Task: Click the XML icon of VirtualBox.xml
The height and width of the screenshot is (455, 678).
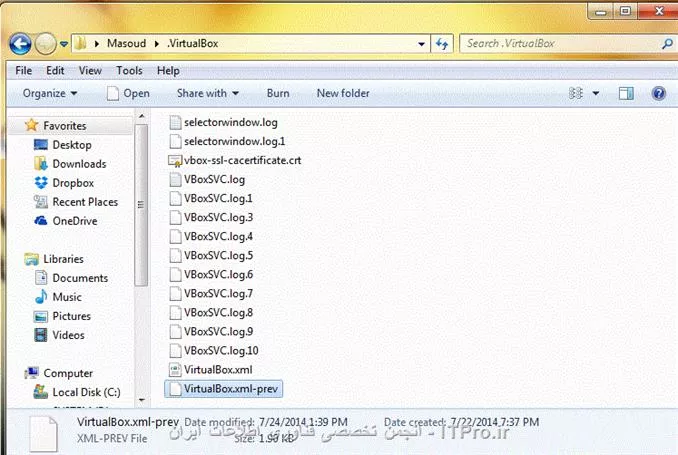Action: point(175,370)
